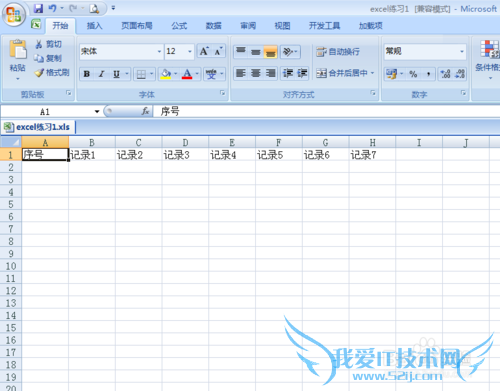
Task: Click the insert function fx icon
Action: pyautogui.click(x=145, y=111)
